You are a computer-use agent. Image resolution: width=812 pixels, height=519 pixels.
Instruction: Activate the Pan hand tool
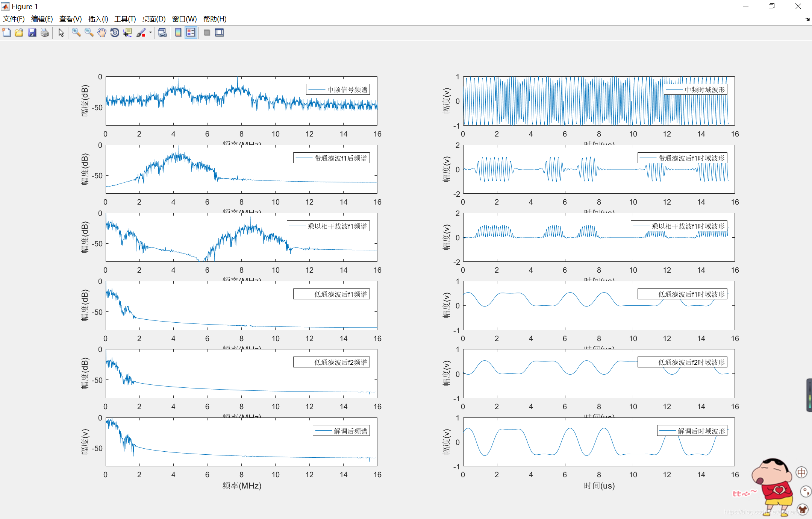(x=102, y=33)
